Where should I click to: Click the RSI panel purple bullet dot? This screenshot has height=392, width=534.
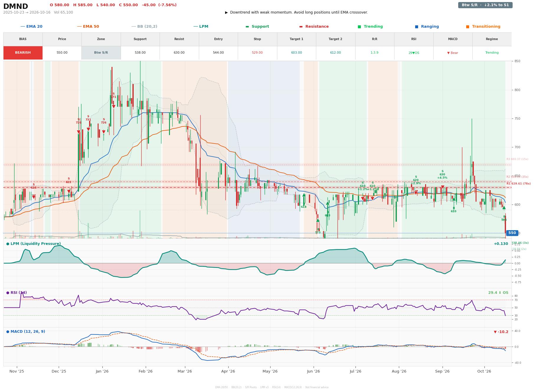pyautogui.click(x=8, y=293)
